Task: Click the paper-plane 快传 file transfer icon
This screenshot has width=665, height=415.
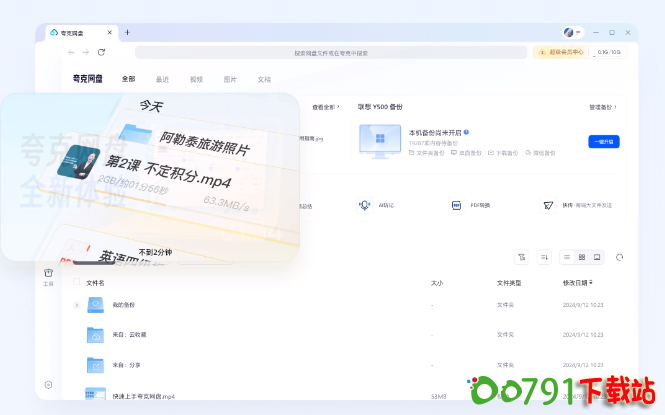Action: pos(548,205)
